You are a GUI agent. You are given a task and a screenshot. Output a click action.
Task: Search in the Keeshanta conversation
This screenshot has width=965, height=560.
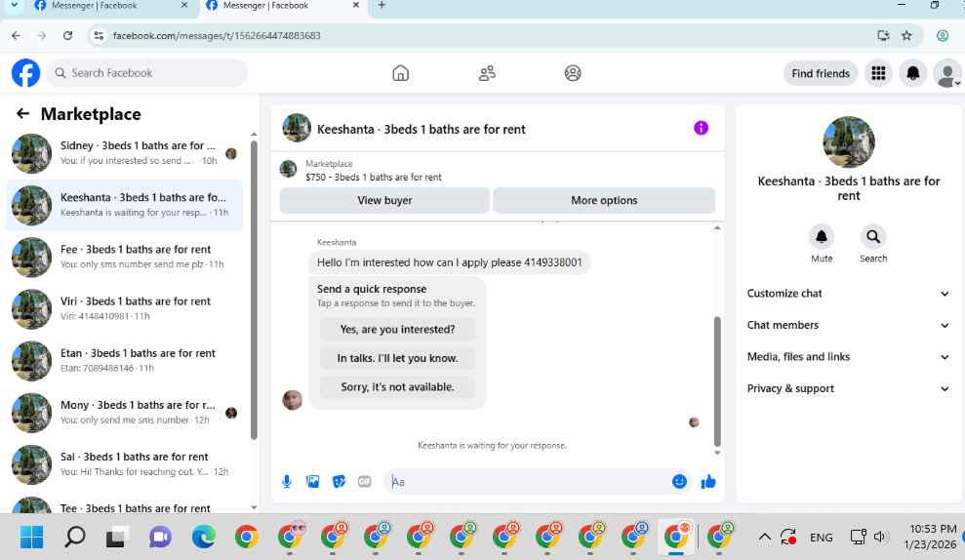[873, 236]
